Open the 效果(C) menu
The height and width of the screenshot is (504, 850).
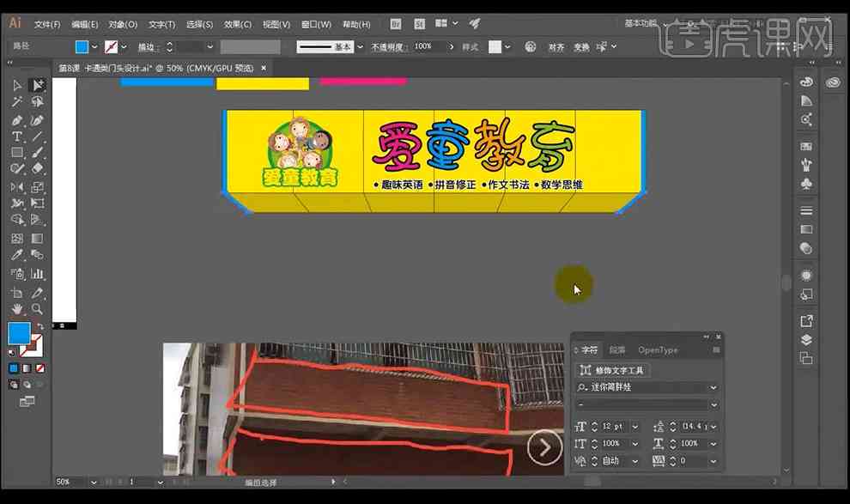tap(238, 24)
